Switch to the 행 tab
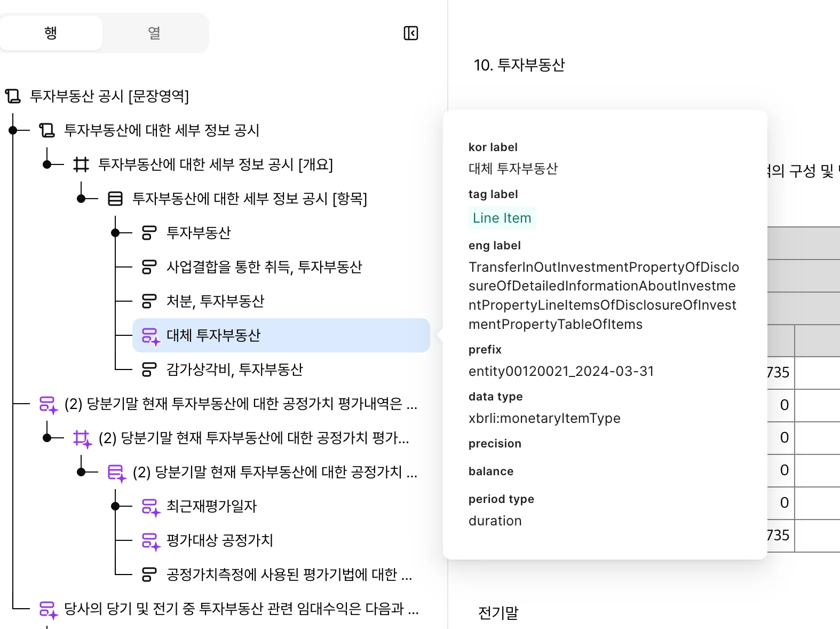840x629 pixels. (x=51, y=33)
